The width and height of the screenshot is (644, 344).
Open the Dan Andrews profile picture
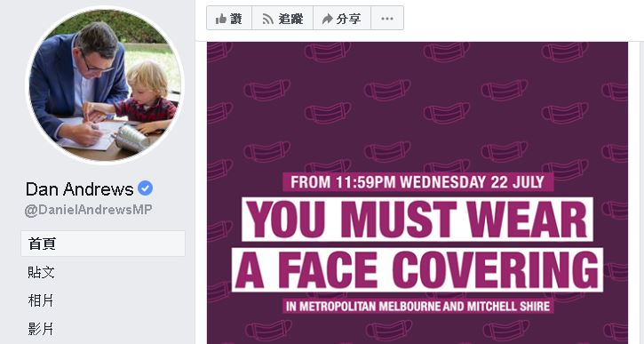[x=105, y=84]
